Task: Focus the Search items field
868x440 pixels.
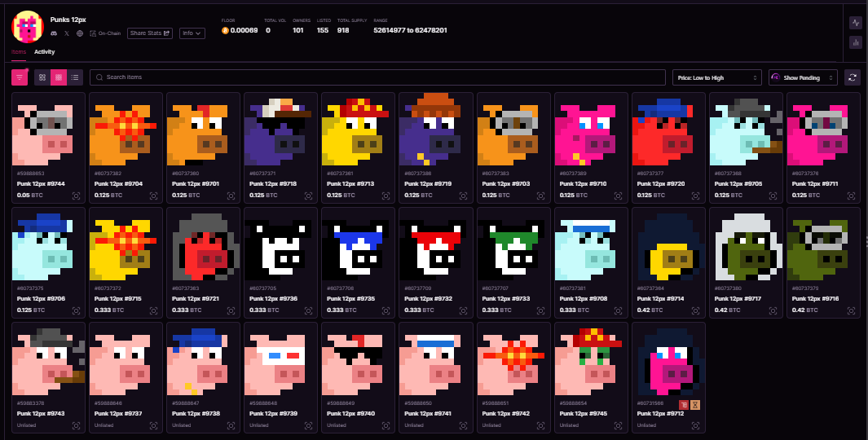Action: click(377, 77)
